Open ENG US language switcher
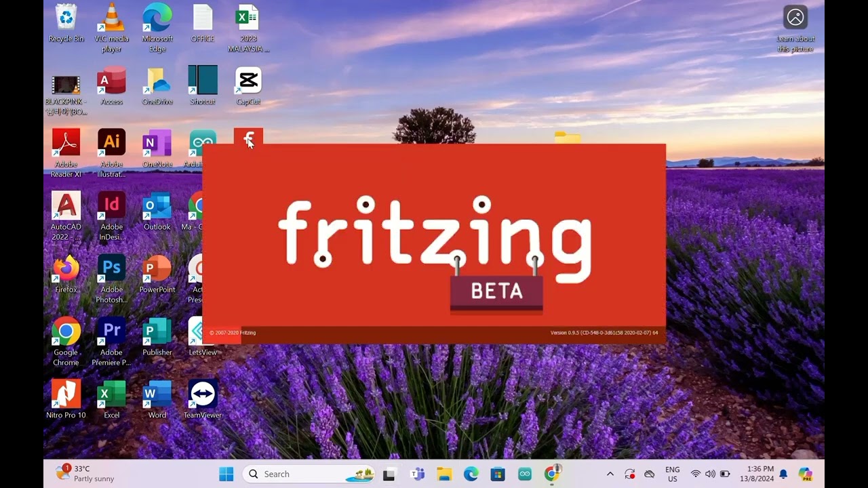 point(673,474)
